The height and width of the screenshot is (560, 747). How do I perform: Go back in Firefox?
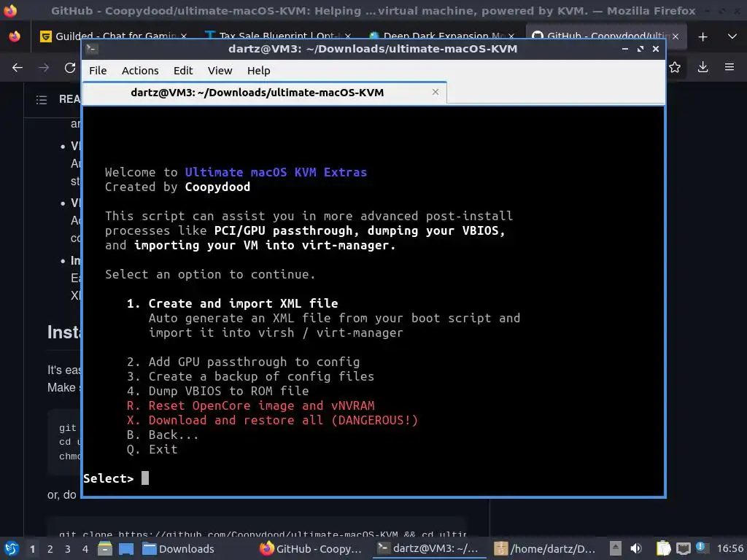point(18,68)
